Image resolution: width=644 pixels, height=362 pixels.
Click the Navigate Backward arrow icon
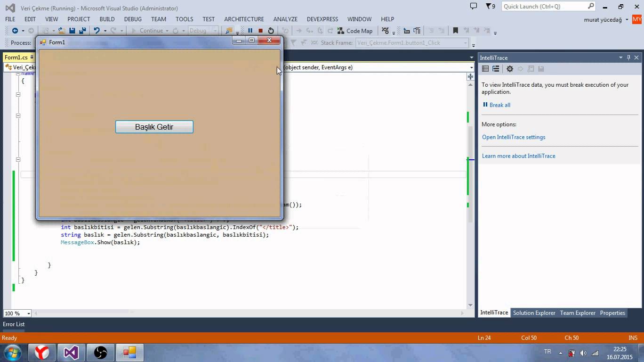coord(15,31)
